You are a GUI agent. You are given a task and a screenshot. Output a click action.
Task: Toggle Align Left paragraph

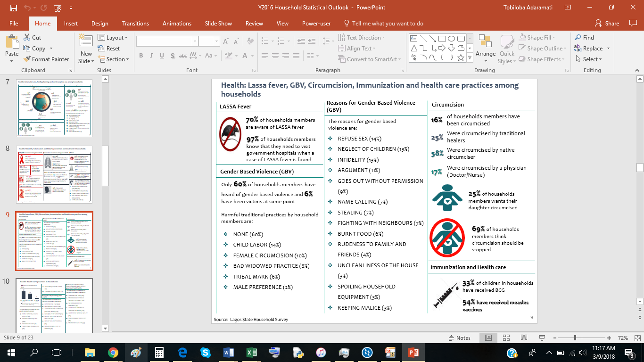264,56
